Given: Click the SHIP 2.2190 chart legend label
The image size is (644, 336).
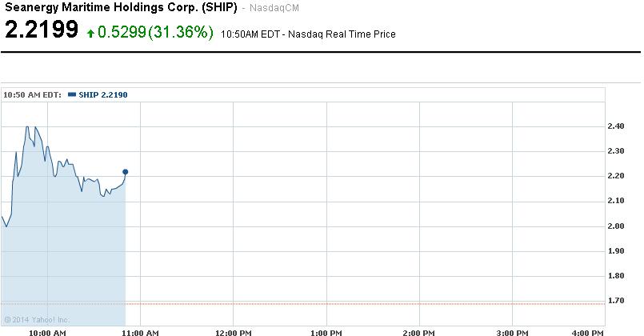Looking at the screenshot, I should (x=102, y=94).
